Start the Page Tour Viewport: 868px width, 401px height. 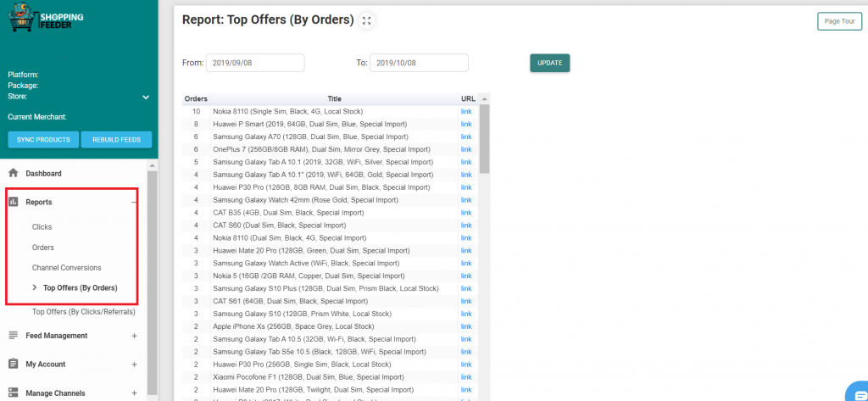click(840, 21)
